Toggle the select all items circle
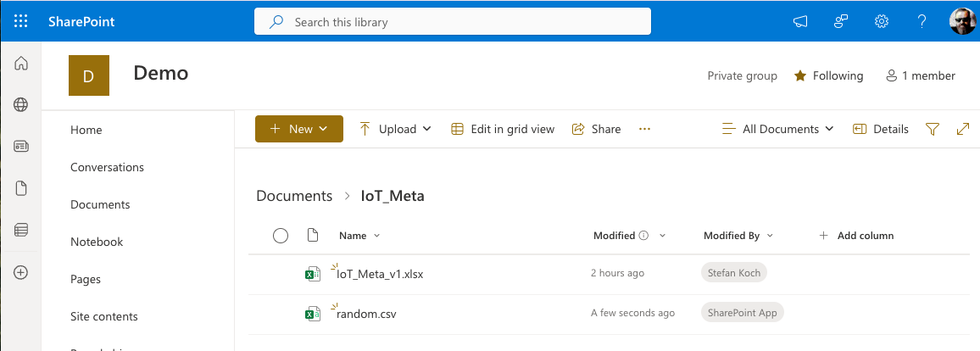Image resolution: width=980 pixels, height=351 pixels. (x=281, y=236)
